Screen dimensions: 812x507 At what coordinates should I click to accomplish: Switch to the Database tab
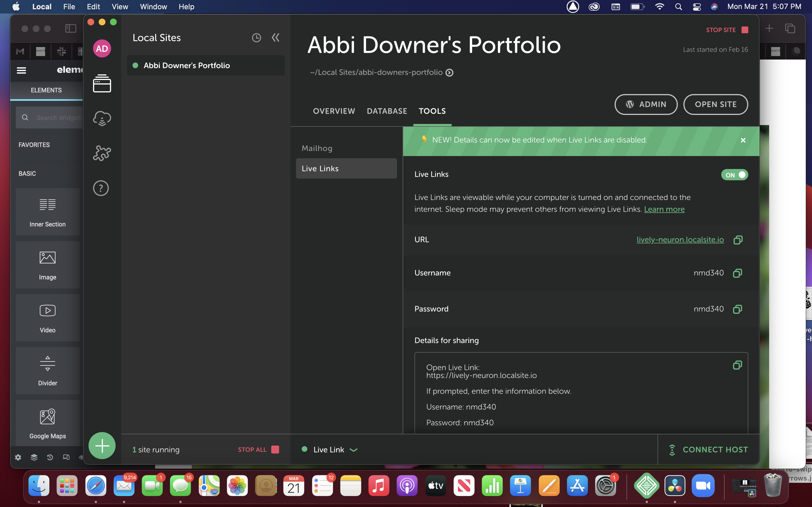[387, 111]
